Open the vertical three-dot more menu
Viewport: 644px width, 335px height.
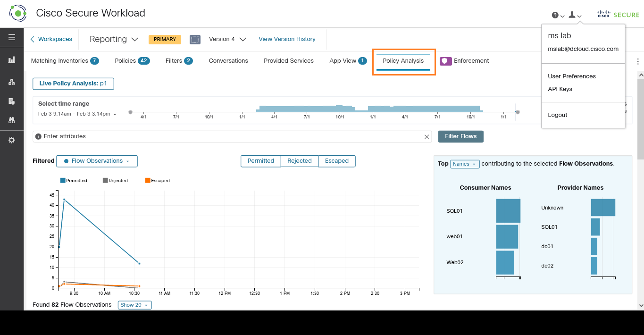(x=638, y=61)
